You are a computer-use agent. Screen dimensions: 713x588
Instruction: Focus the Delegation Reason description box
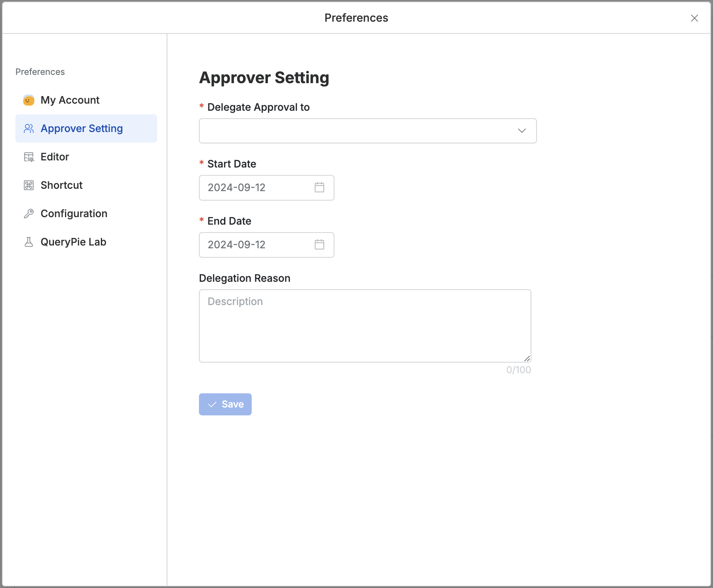pyautogui.click(x=365, y=326)
